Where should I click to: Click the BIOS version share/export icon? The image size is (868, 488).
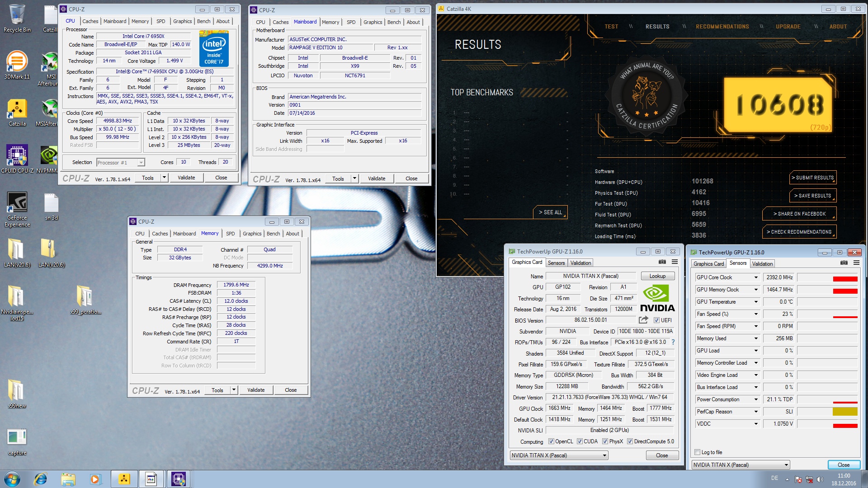tap(643, 320)
